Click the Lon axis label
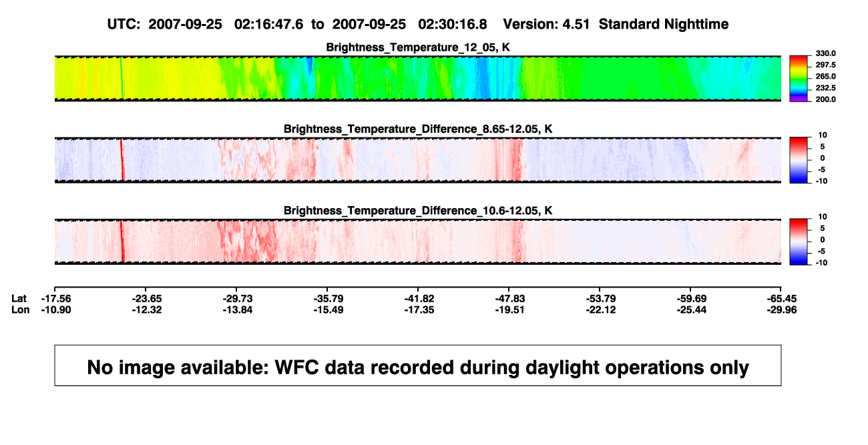The width and height of the screenshot is (868, 445). pyautogui.click(x=21, y=310)
